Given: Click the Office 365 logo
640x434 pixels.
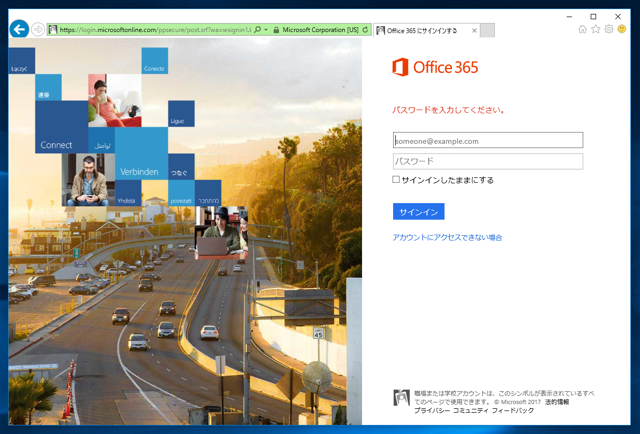Looking at the screenshot, I should click(x=435, y=67).
